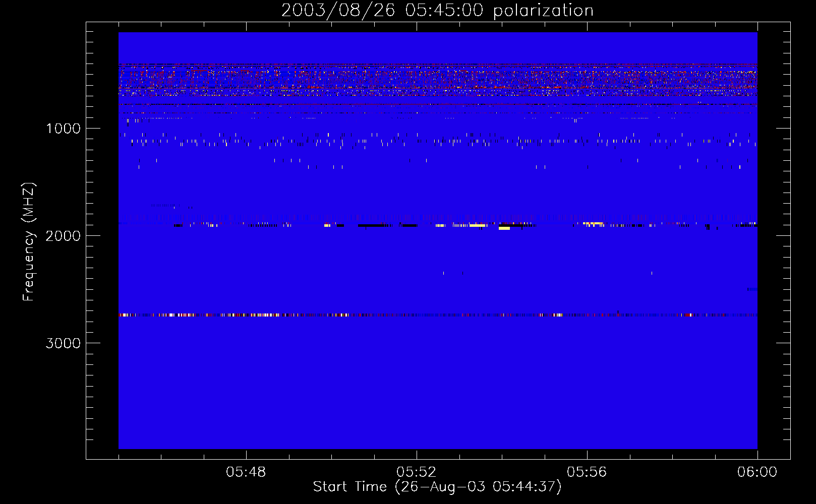Click the plot title '2003/08/26 05:45:00 polarization'
816x504 pixels.
pos(437,11)
